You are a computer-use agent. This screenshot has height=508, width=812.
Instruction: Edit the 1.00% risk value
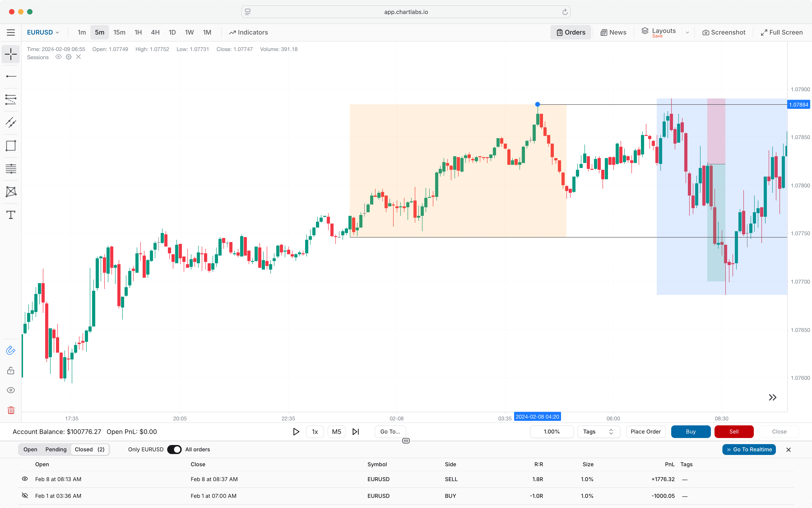[552, 431]
